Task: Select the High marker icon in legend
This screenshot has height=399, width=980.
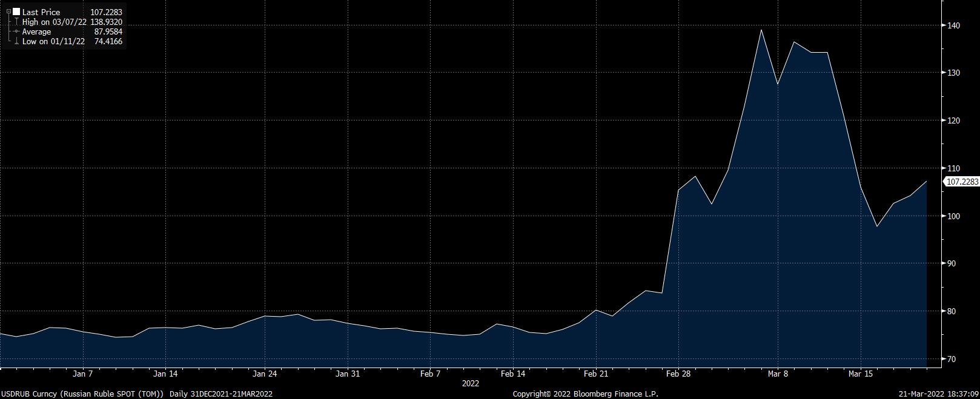Action: [x=16, y=22]
